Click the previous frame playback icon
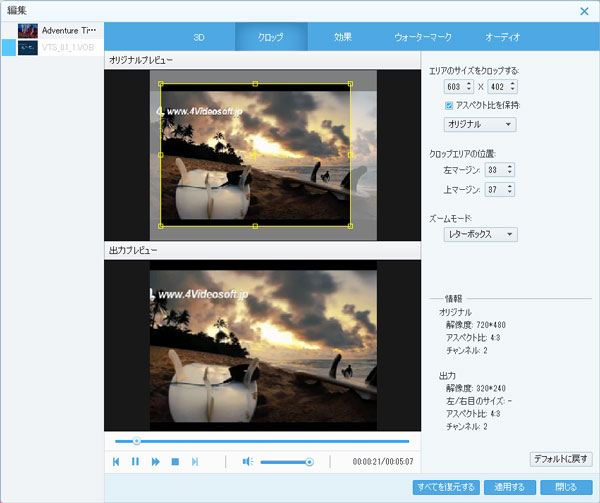Screen dimensions: 600x503 click(x=116, y=461)
